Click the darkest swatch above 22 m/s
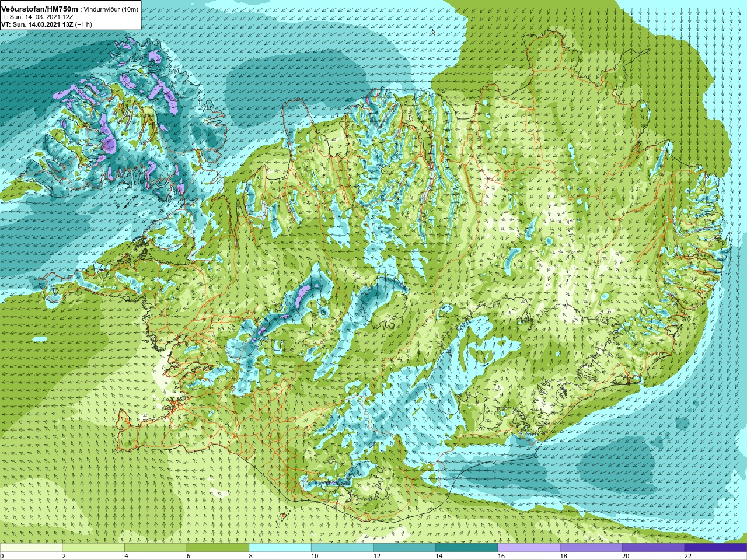Viewport: 747px width, 560px height. click(x=715, y=548)
